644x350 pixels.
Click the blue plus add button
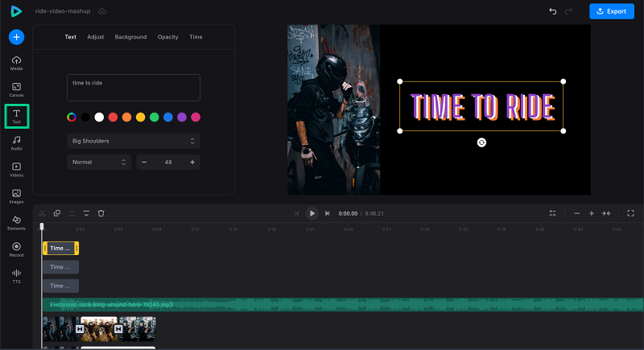coord(16,37)
